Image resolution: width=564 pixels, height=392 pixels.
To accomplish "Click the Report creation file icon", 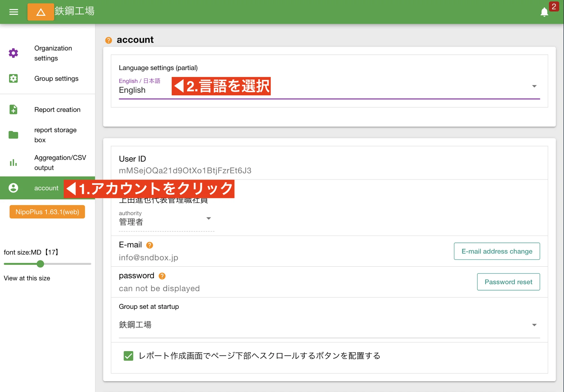I will click(x=13, y=109).
